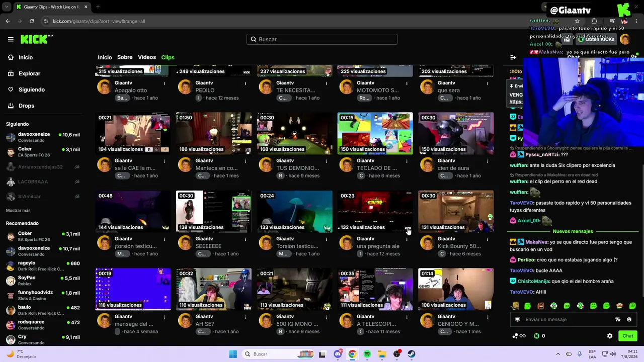
Task: Open the rodsquaree recommended channel
Action: coord(43,324)
